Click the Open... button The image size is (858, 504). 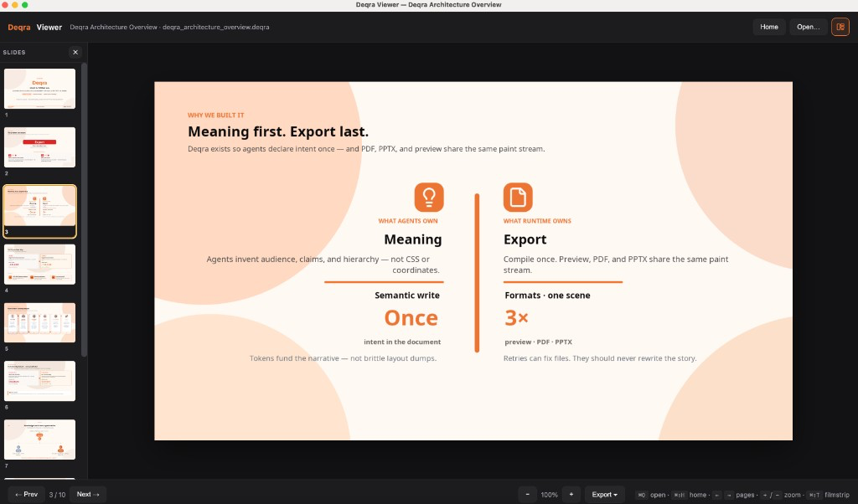809,27
